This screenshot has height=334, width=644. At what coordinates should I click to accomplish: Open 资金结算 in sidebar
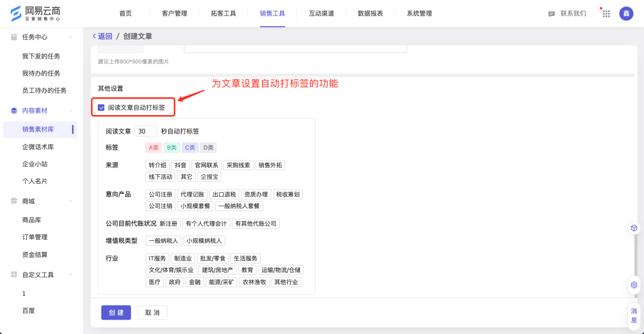(x=35, y=255)
